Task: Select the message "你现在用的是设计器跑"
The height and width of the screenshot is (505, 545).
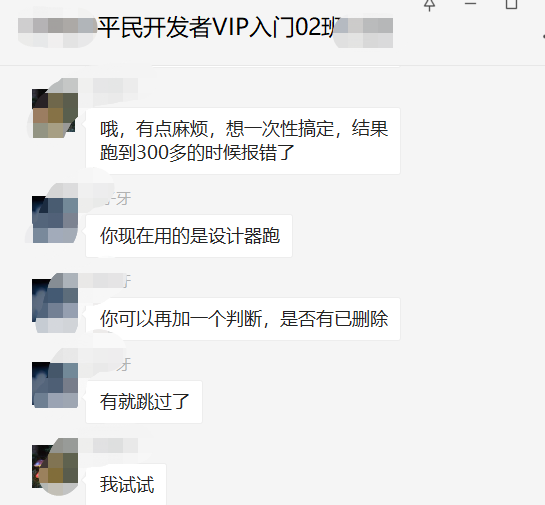Action: 189,236
